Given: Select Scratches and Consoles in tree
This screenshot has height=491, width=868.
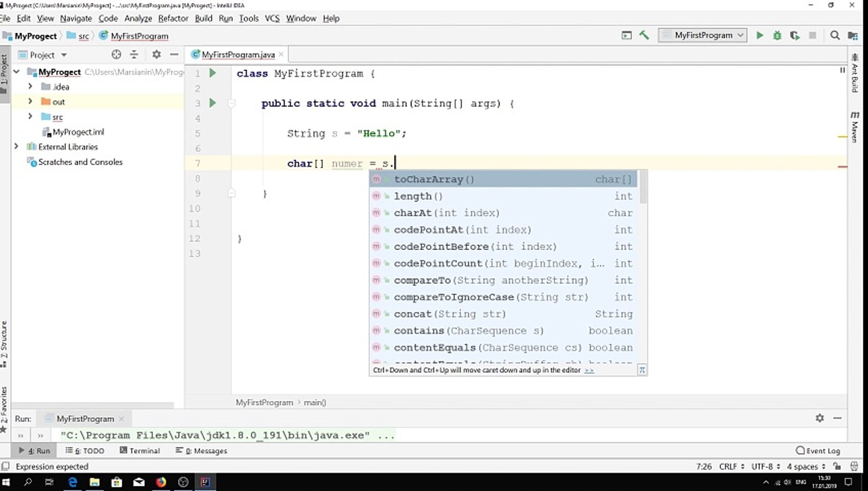Looking at the screenshot, I should [x=80, y=162].
